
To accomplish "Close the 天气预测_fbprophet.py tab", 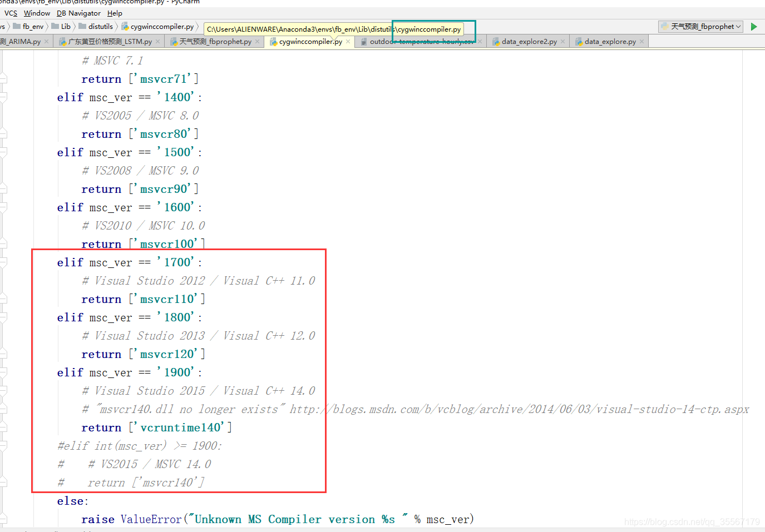I will 258,42.
